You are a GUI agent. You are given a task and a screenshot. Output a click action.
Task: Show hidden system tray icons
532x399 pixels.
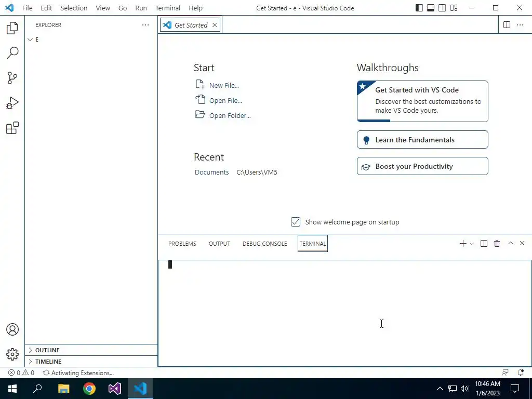[x=440, y=389]
